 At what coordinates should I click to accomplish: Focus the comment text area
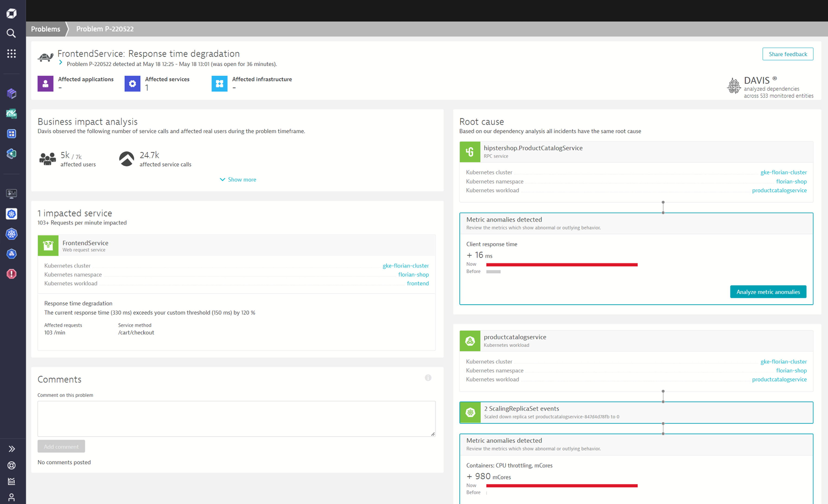[237, 419]
